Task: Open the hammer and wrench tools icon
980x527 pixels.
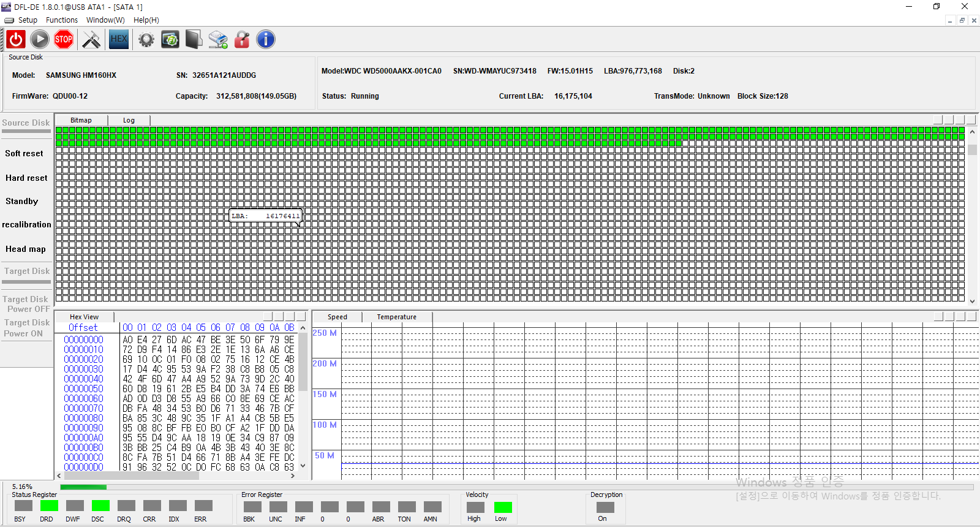Action: tap(91, 40)
